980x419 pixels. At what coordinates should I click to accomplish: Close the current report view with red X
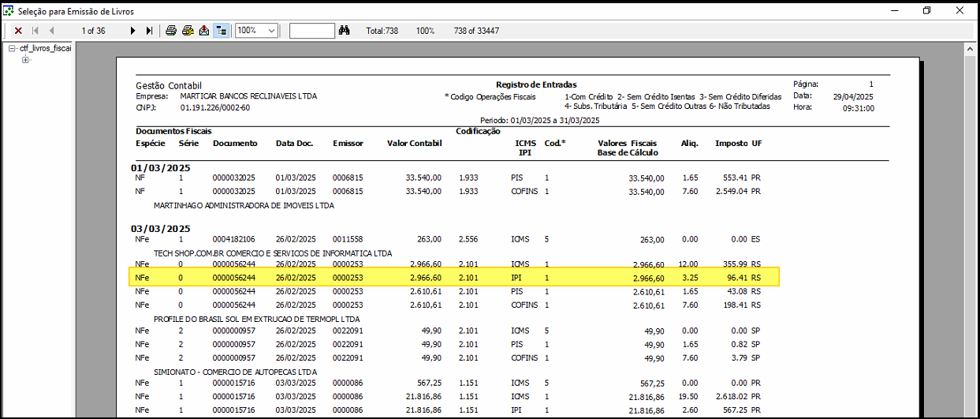point(18,31)
